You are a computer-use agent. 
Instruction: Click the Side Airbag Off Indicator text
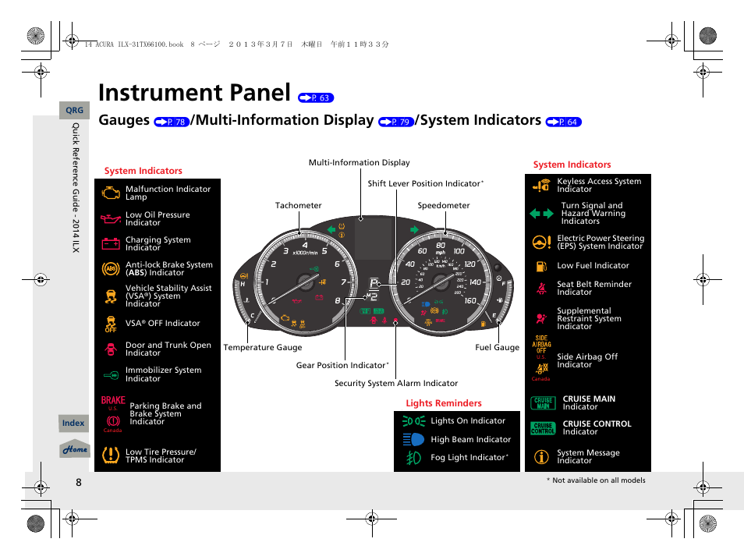pos(587,360)
